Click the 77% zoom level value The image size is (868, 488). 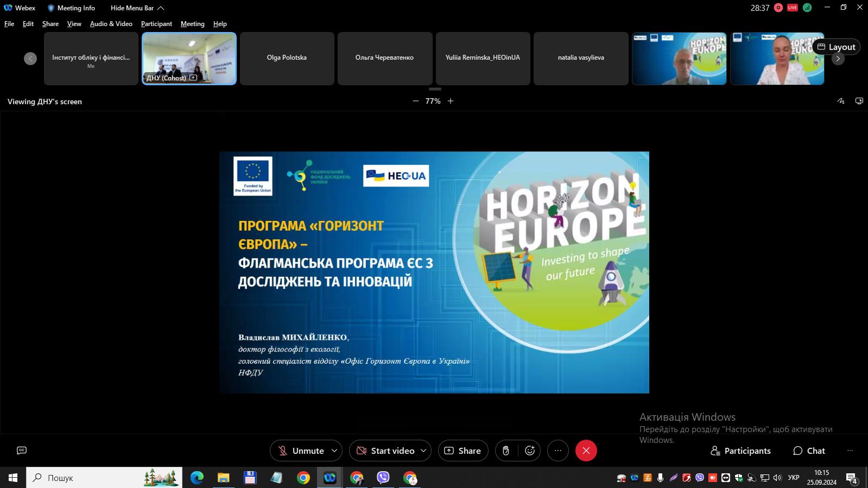[x=433, y=101]
